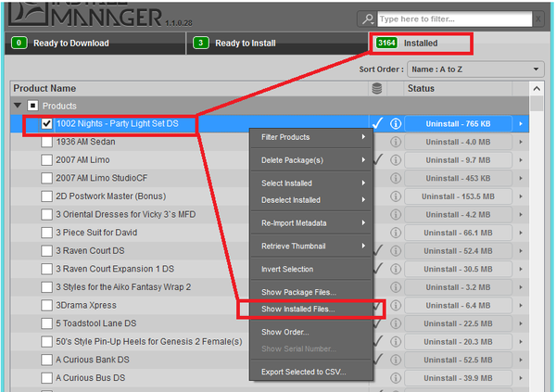556x392 pixels.
Task: Open the Sort Order dropdown
Action: pos(475,70)
